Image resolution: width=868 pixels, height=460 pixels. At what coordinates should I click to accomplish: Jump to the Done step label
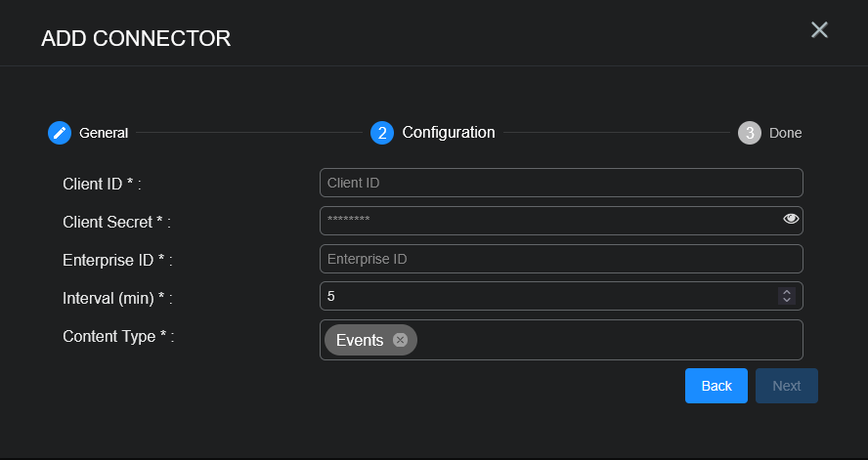[x=785, y=133]
